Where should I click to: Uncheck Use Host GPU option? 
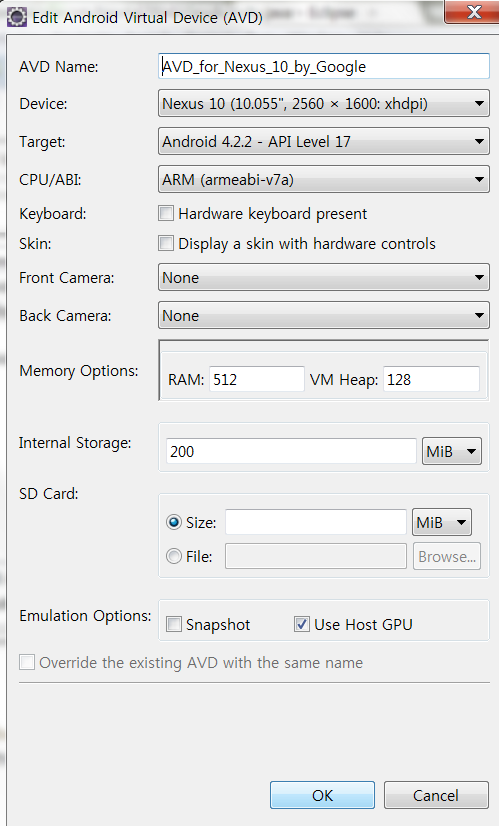(301, 624)
